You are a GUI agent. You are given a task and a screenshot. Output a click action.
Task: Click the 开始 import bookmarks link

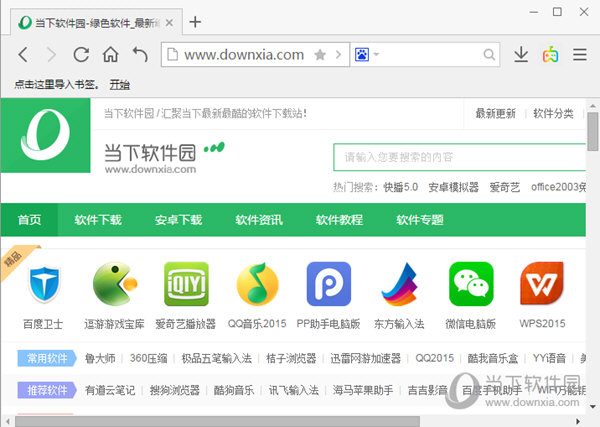[x=120, y=85]
